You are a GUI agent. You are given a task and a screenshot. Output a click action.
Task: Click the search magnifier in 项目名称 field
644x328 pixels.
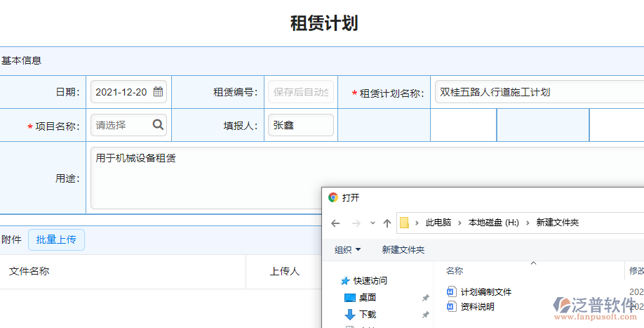[158, 125]
